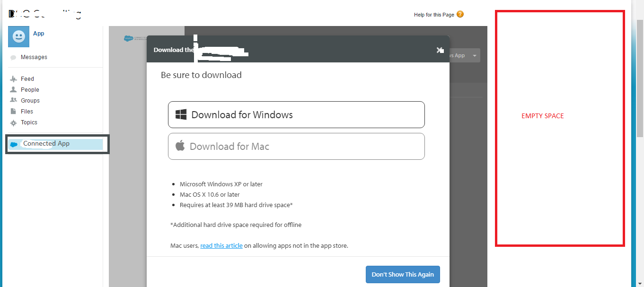Open the Messages sidebar item
Viewport: 644px width, 287px height.
pyautogui.click(x=34, y=57)
